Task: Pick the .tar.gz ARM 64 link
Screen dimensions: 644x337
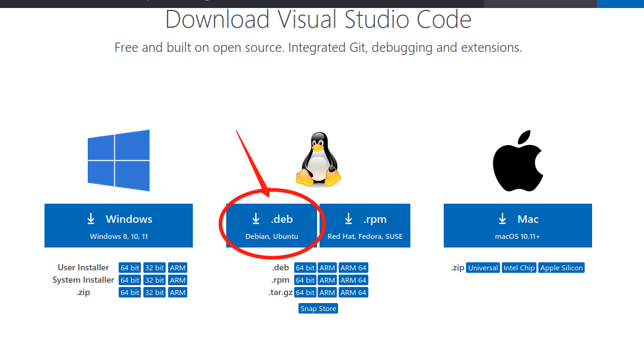Action: (354, 293)
